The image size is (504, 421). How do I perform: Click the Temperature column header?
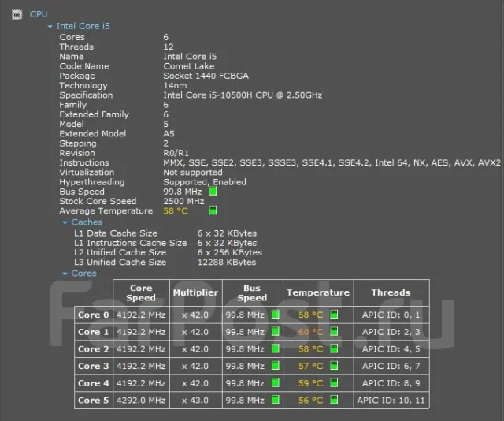click(318, 293)
